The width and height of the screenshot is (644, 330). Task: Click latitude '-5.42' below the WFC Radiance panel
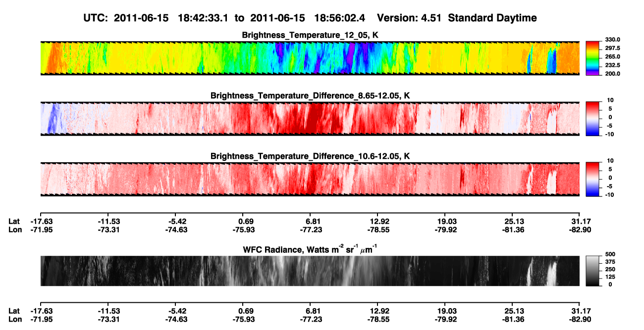click(176, 311)
